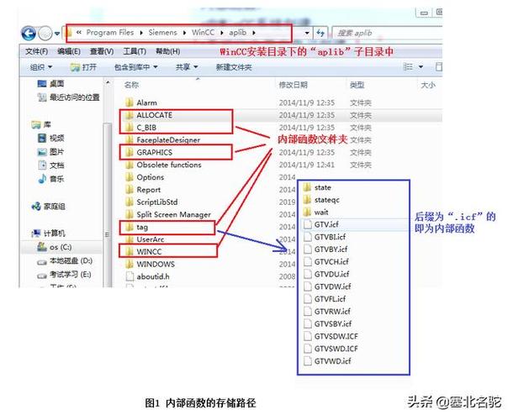
Task: Select the ScriptLibStd folder
Action: [x=151, y=202]
